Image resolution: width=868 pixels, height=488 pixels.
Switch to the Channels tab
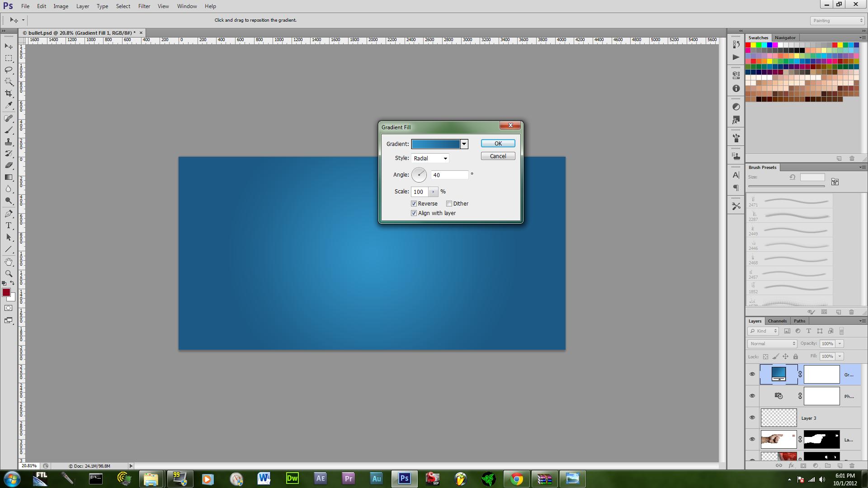pyautogui.click(x=778, y=320)
